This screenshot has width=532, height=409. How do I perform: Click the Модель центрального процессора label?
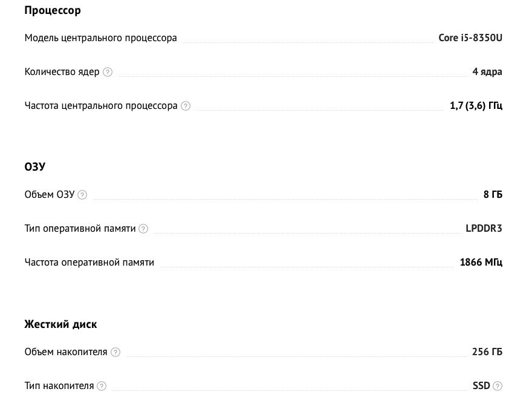click(101, 38)
